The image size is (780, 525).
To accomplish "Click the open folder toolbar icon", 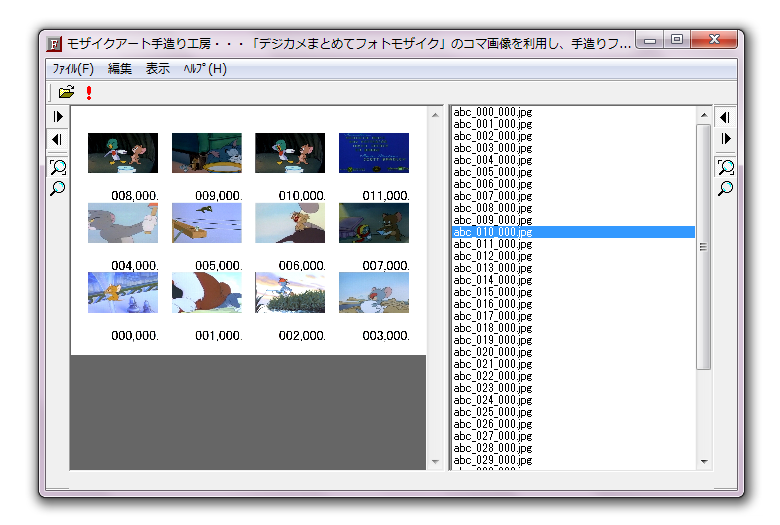I will click(66, 93).
